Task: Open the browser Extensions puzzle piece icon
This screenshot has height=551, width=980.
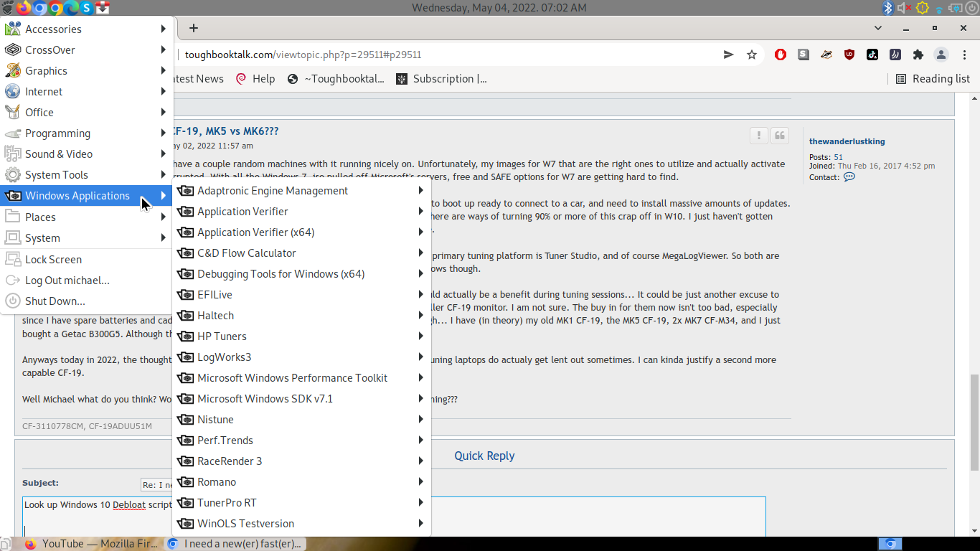Action: 918,55
